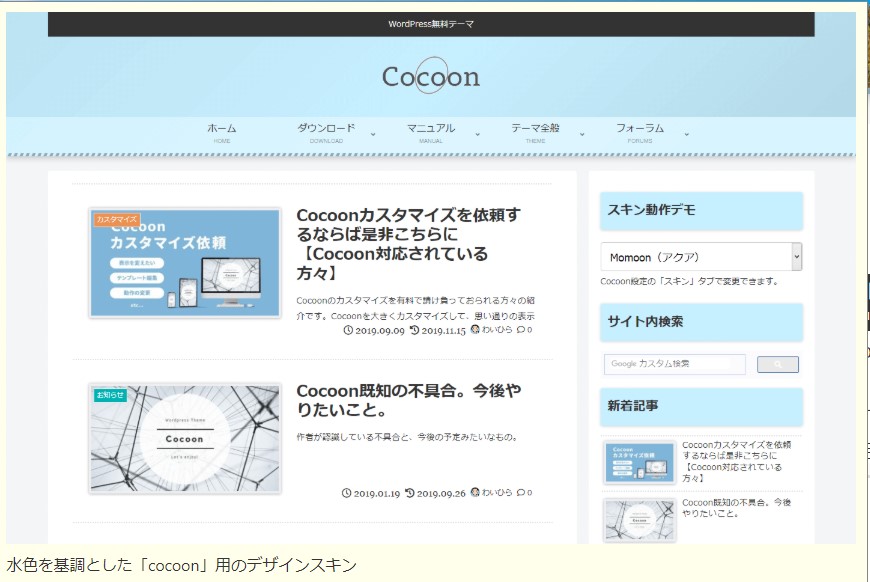Click the comment count in second article

(x=524, y=493)
